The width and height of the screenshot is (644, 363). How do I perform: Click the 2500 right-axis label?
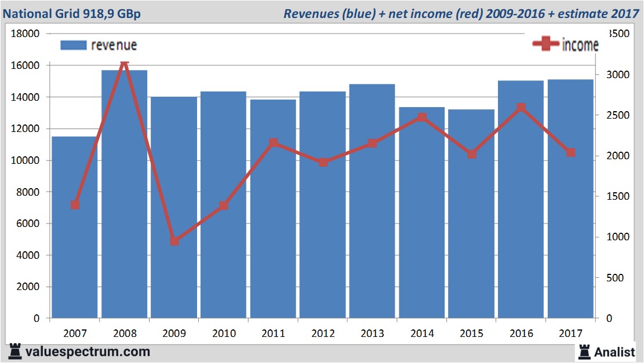(x=618, y=115)
